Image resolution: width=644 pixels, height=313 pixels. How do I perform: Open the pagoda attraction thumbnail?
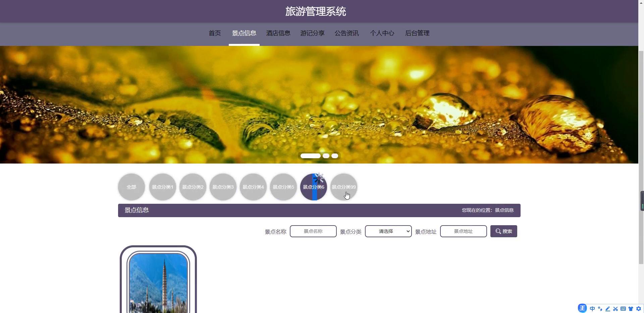coord(158,283)
